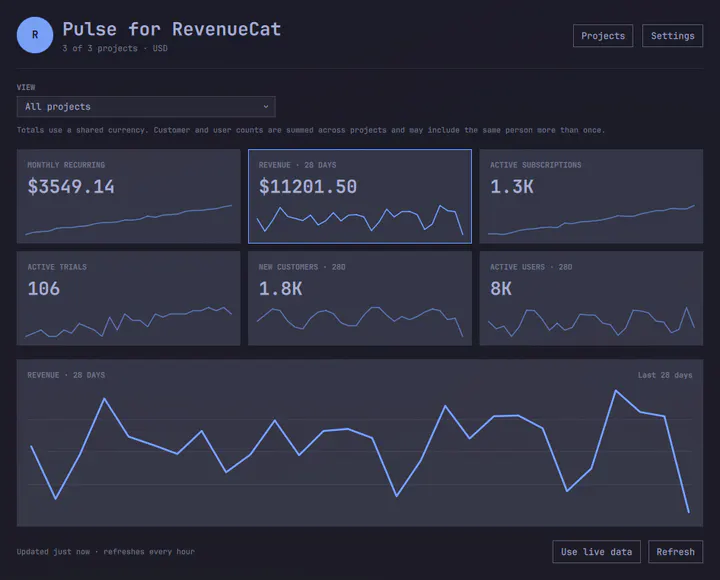The height and width of the screenshot is (580, 720).
Task: Click the large Revenue 28 days line chart
Action: (360, 452)
